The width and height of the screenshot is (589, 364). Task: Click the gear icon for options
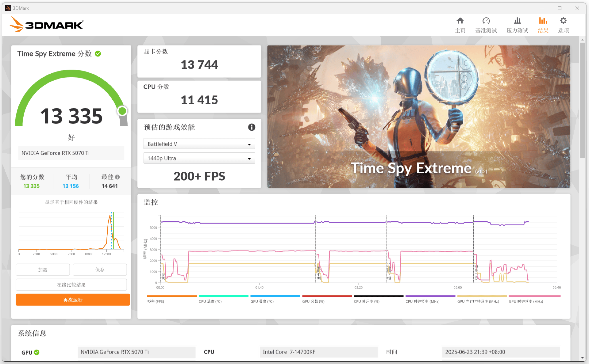[563, 21]
